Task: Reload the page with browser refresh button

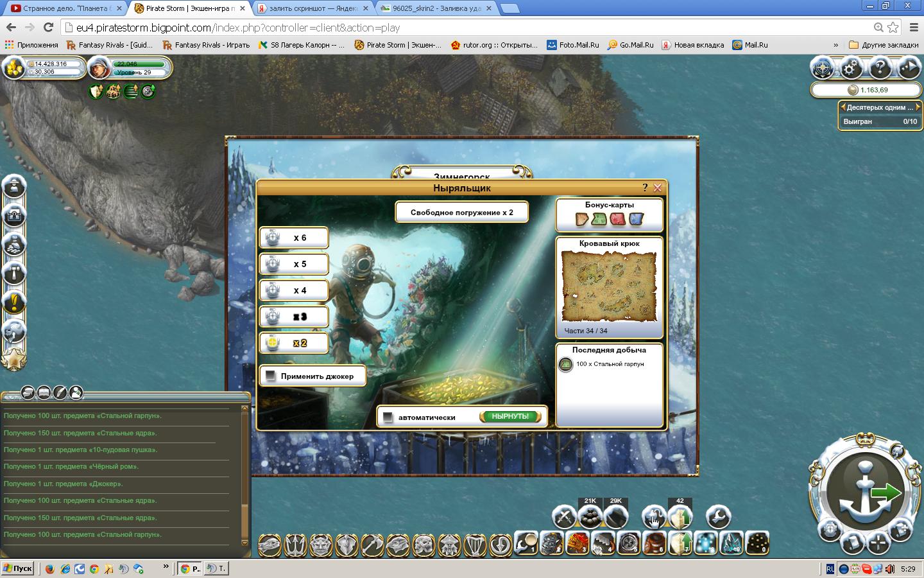Action: click(x=48, y=27)
